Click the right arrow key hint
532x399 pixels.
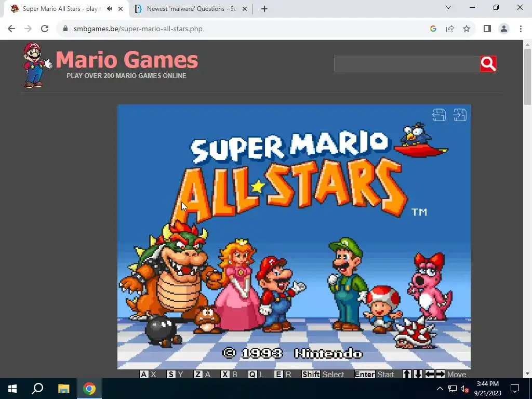[x=441, y=374]
